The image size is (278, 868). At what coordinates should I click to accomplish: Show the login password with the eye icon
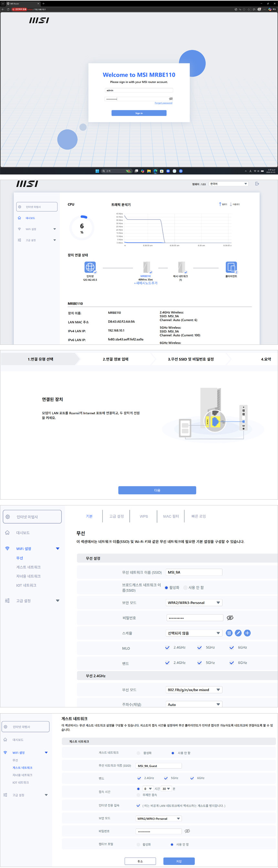(x=171, y=99)
